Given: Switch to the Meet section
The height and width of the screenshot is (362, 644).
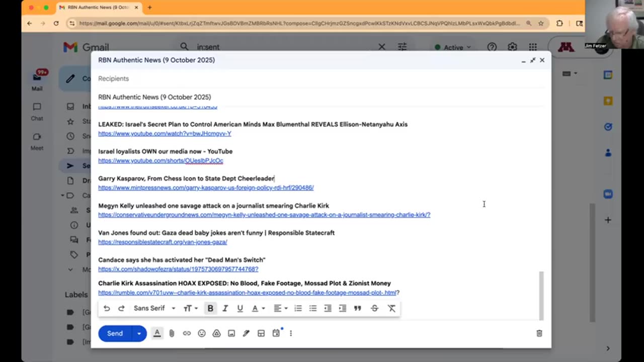Looking at the screenshot, I should click(x=37, y=142).
